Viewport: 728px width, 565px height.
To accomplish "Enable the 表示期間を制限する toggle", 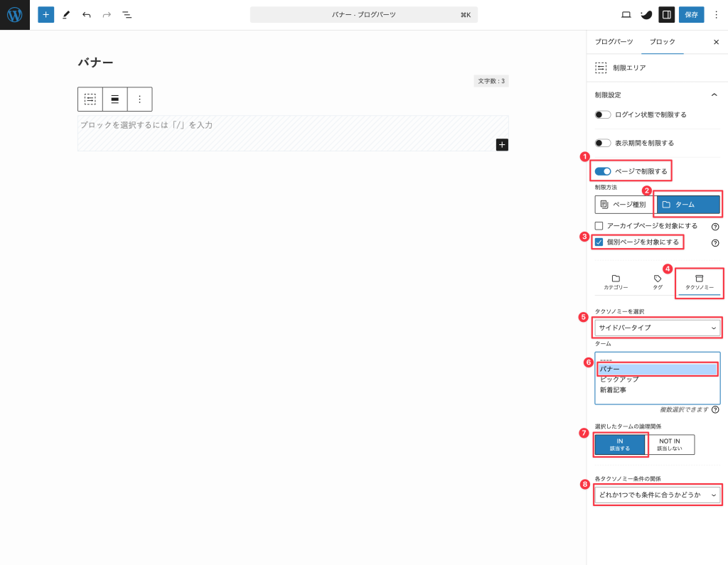I will 602,142.
